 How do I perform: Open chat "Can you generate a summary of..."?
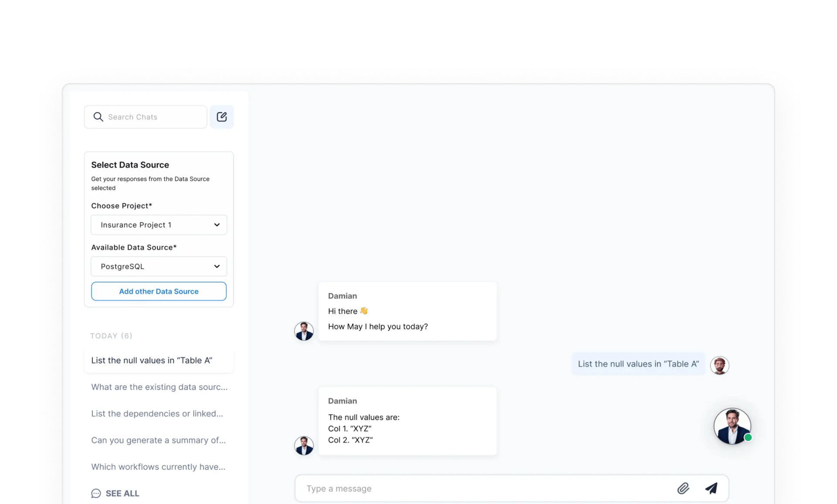(158, 440)
